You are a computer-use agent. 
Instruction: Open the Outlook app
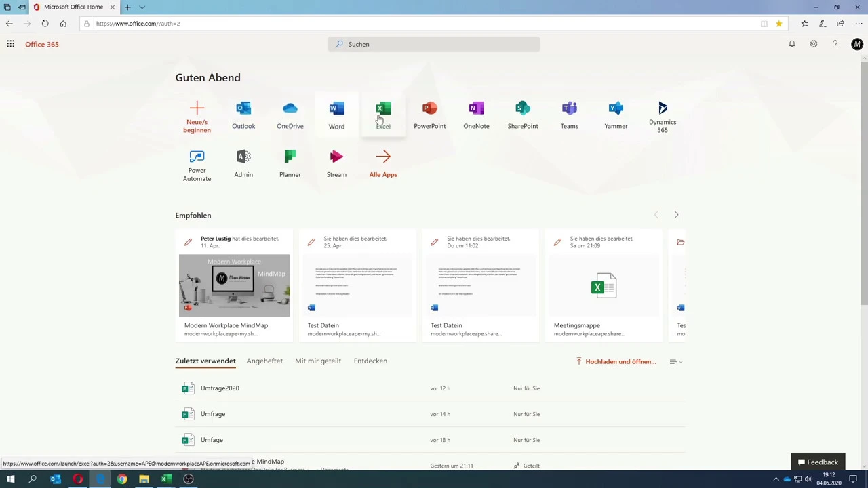[243, 115]
